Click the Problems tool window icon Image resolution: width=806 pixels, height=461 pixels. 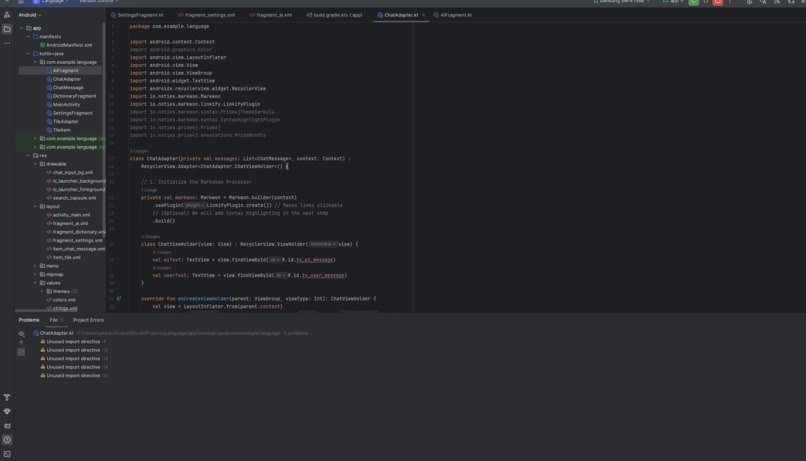click(7, 440)
